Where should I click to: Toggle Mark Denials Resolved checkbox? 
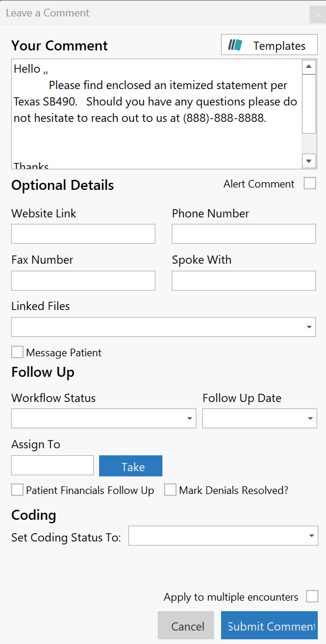point(170,490)
